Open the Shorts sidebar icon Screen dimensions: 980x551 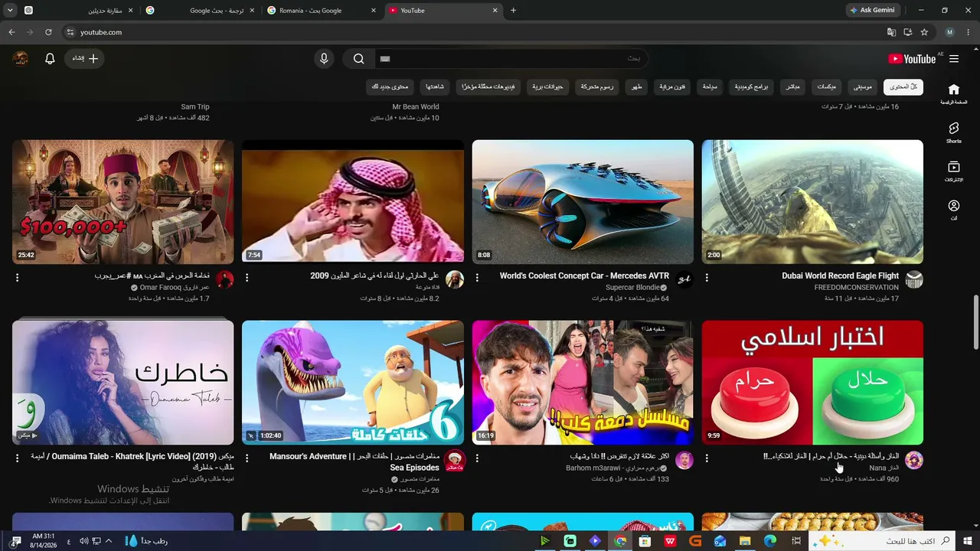point(953,132)
